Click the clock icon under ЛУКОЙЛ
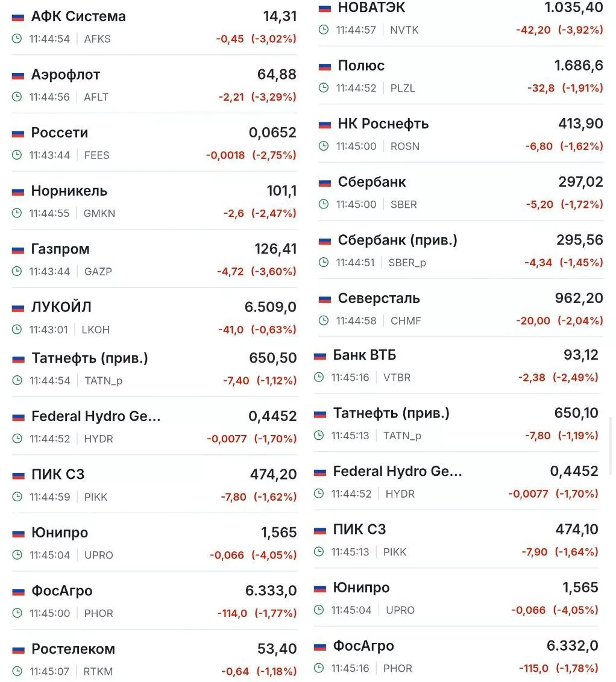 click(x=17, y=330)
